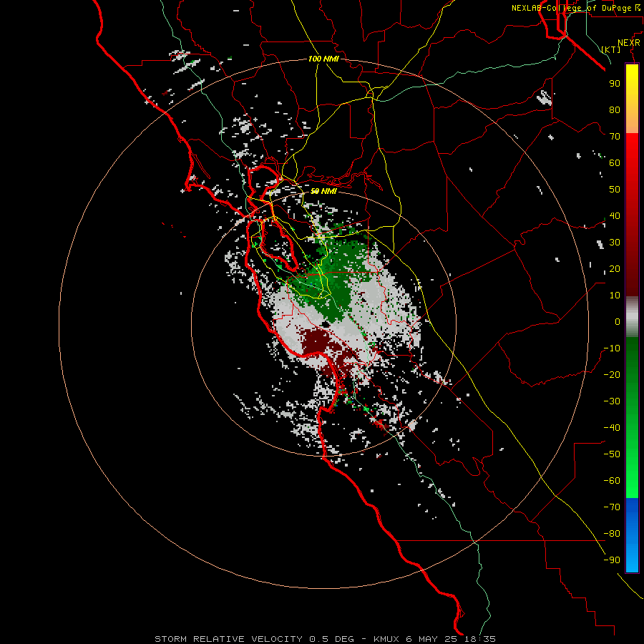Viewport: 644px width, 644px height.
Task: Click the 50 value on the velocity scale
Action: pyautogui.click(x=615, y=190)
